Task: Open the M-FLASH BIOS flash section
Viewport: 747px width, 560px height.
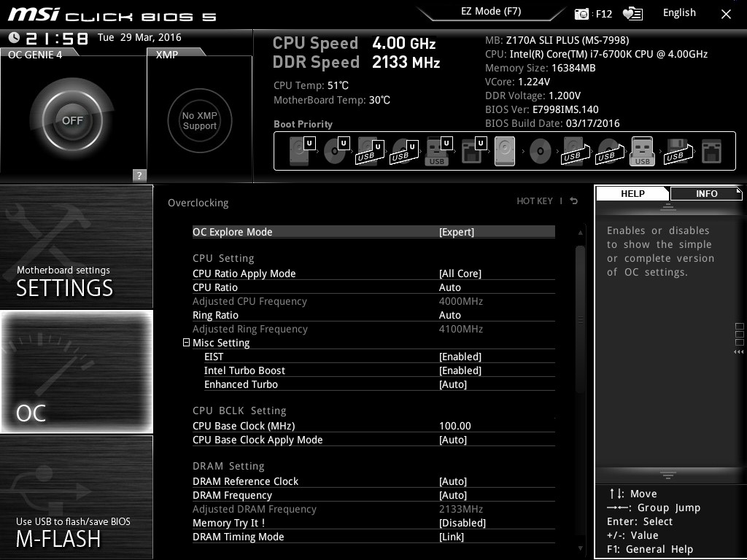Action: click(76, 497)
